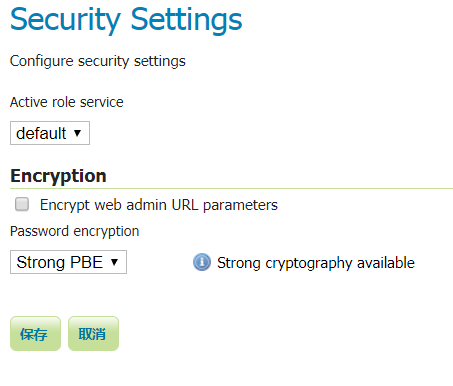Click the 'Password encryption' label
The width and height of the screenshot is (453, 386).
[x=75, y=231]
